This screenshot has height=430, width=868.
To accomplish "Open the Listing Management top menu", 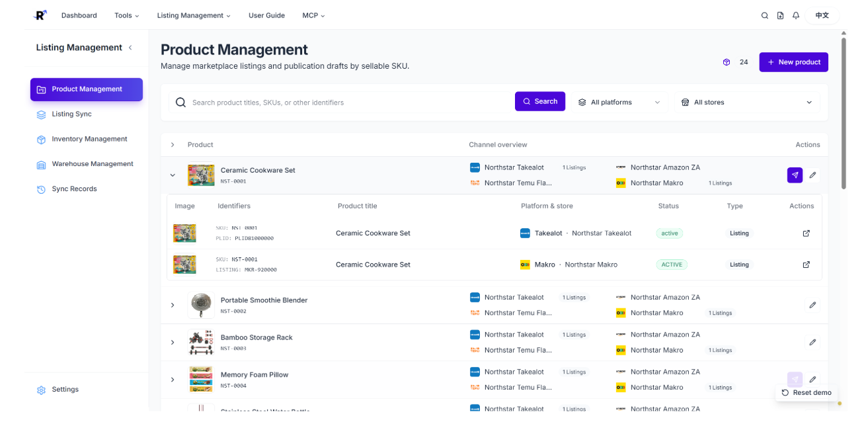I will (194, 15).
